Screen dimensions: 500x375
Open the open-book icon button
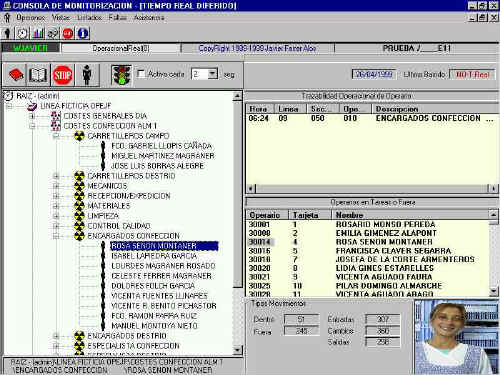click(38, 75)
